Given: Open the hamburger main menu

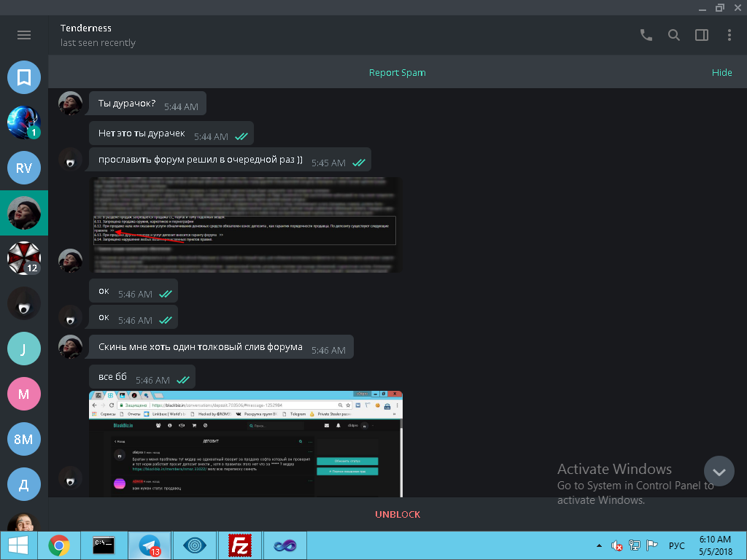Looking at the screenshot, I should tap(24, 35).
